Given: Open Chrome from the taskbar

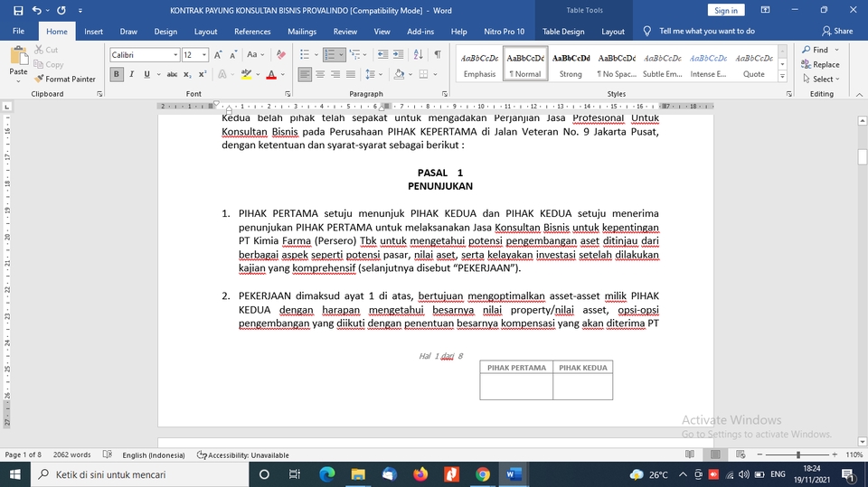Looking at the screenshot, I should click(483, 474).
